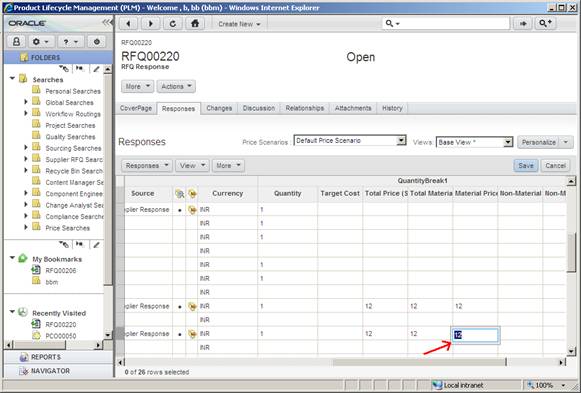Click the Save button
Screen dimensions: 581x393
526,166
